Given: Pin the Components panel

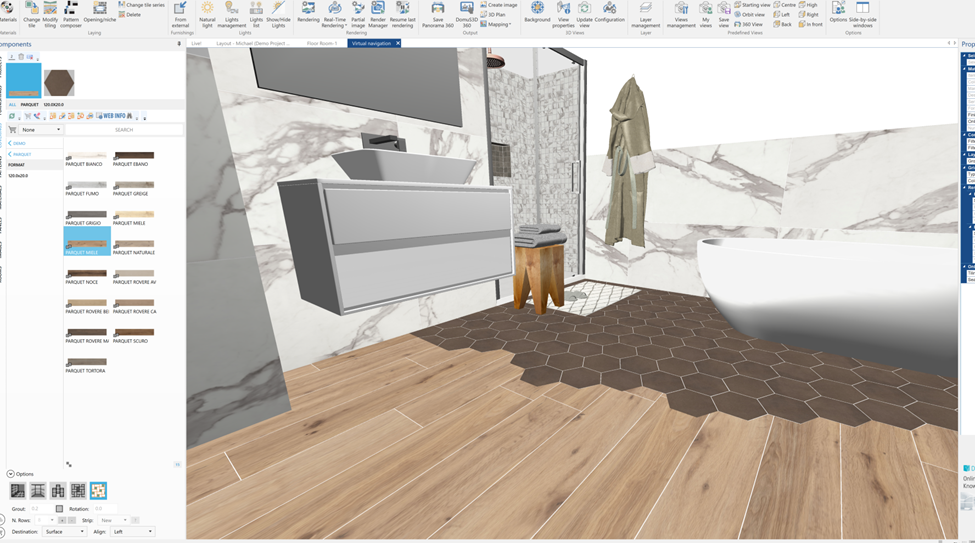Looking at the screenshot, I should (x=179, y=44).
